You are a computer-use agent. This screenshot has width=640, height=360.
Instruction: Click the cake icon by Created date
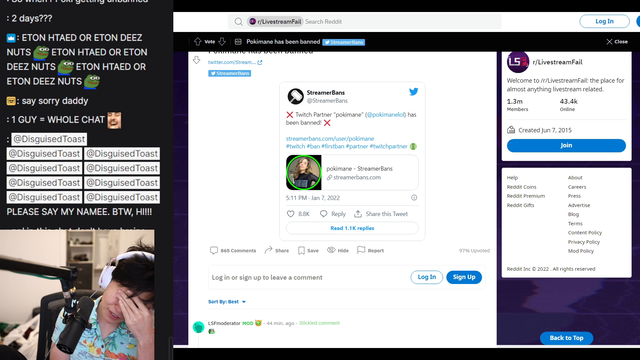511,130
